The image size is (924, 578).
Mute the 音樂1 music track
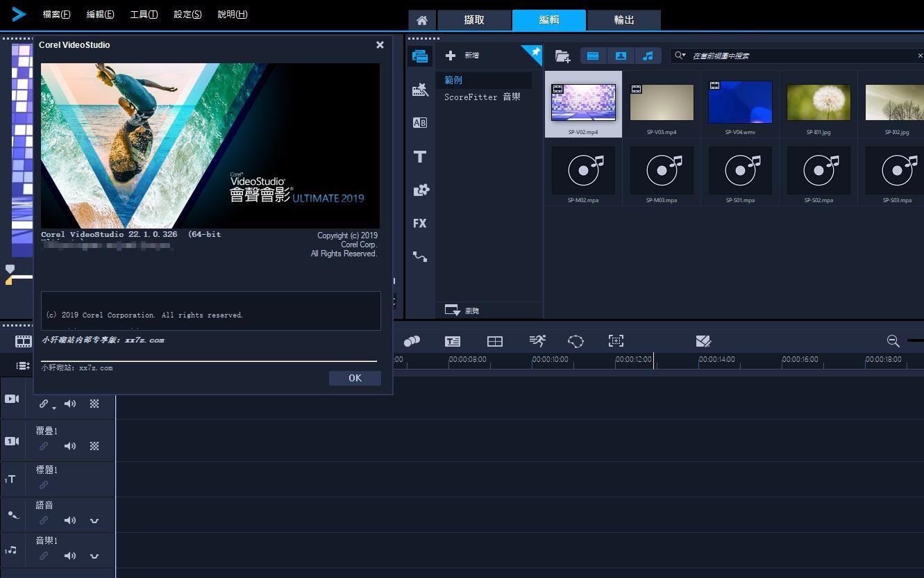tap(70, 556)
